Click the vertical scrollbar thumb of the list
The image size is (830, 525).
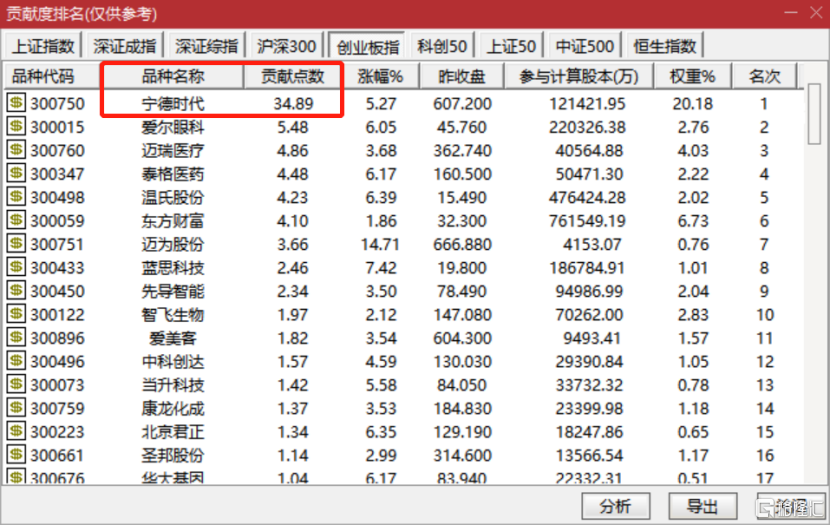pyautogui.click(x=814, y=114)
